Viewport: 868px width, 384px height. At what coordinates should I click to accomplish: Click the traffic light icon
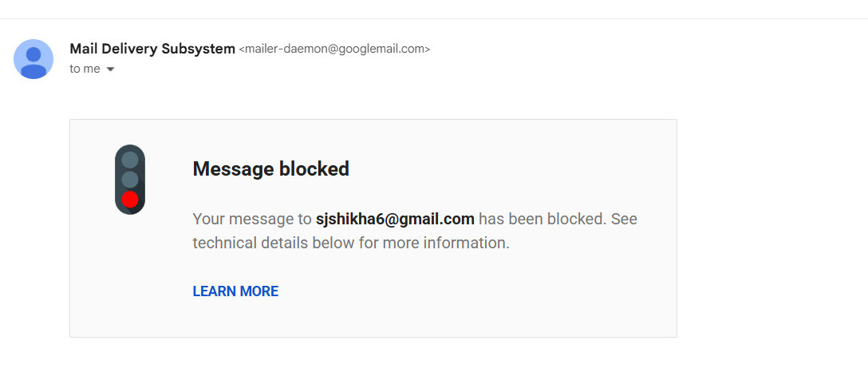(130, 180)
